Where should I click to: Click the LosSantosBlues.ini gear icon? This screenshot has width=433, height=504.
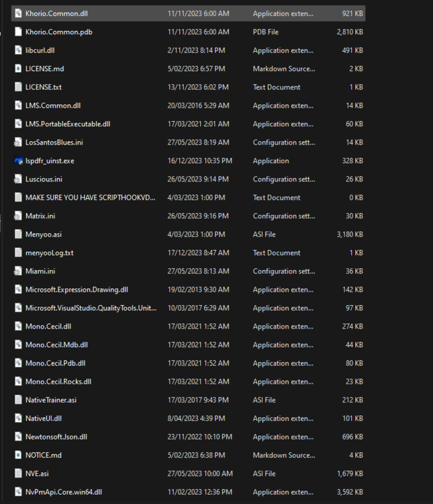pos(18,142)
